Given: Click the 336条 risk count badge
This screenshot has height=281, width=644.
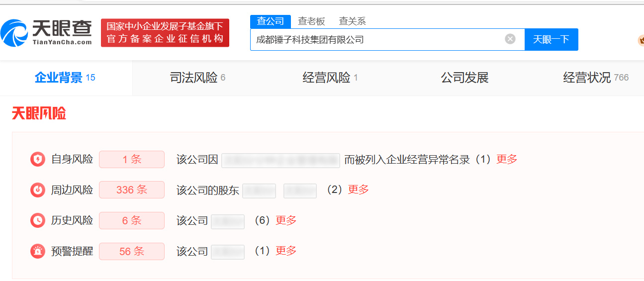Looking at the screenshot, I should click(132, 190).
